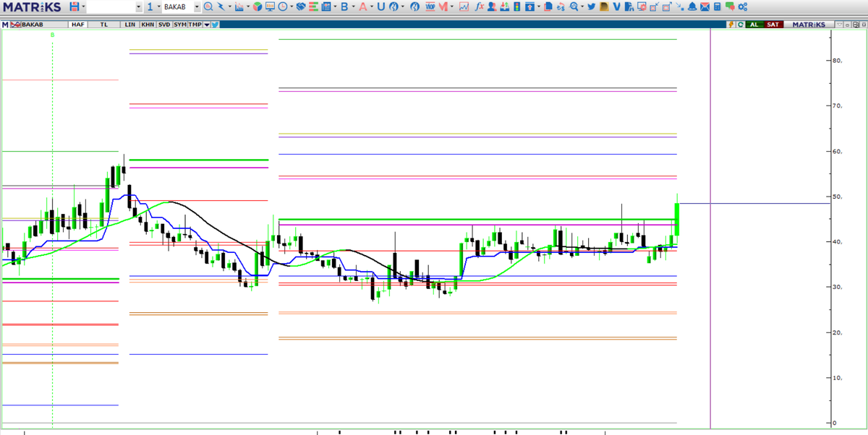The width and height of the screenshot is (868, 435).
Task: Toggle the LIN scale button
Action: pyautogui.click(x=130, y=25)
